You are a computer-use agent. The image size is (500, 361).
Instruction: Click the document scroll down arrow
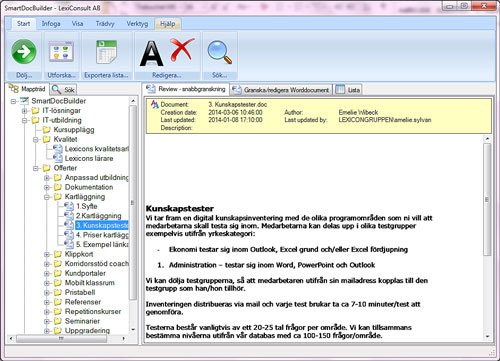[487, 337]
